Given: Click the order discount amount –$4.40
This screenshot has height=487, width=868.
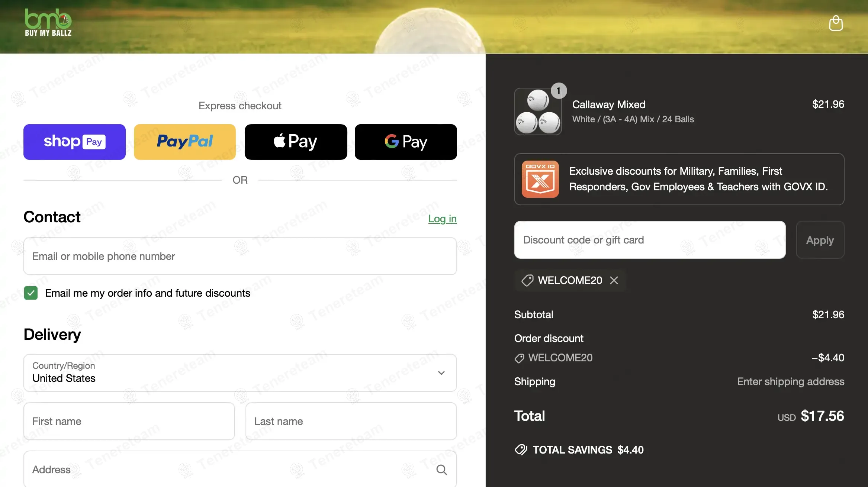Looking at the screenshot, I should click(x=828, y=358).
